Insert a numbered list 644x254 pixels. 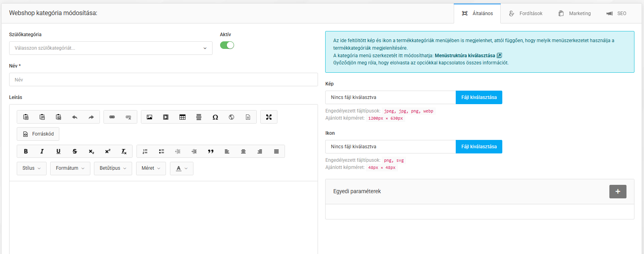(145, 151)
